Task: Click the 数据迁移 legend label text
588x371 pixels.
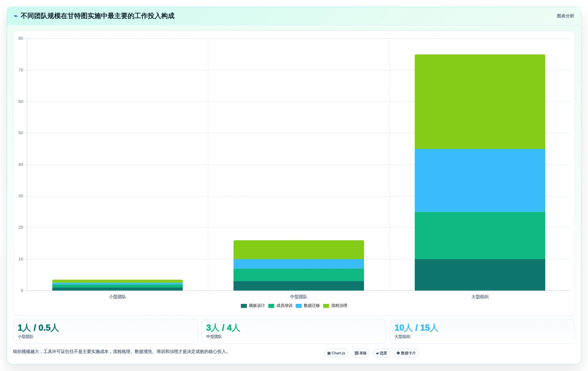Action: tap(312, 306)
